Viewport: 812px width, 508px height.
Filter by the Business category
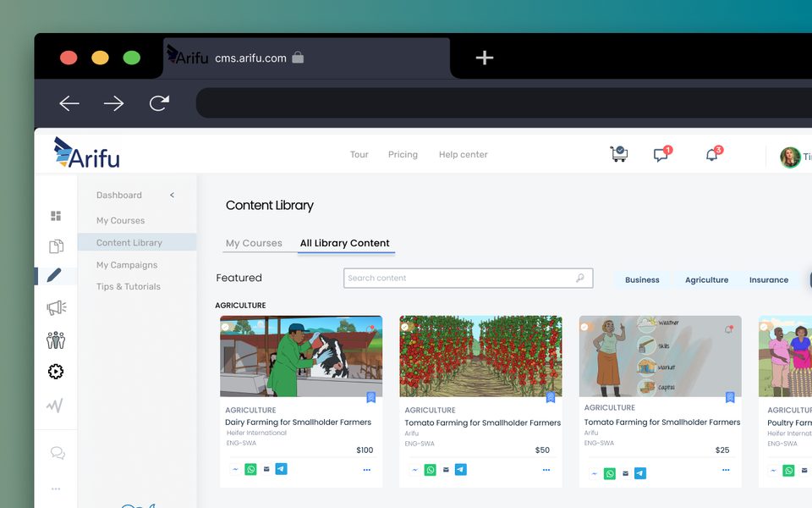click(642, 280)
